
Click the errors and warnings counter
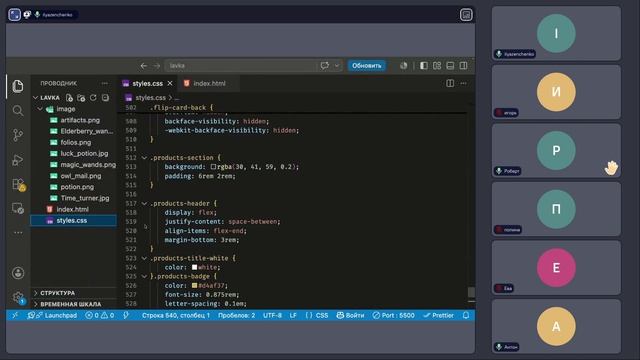click(x=100, y=315)
